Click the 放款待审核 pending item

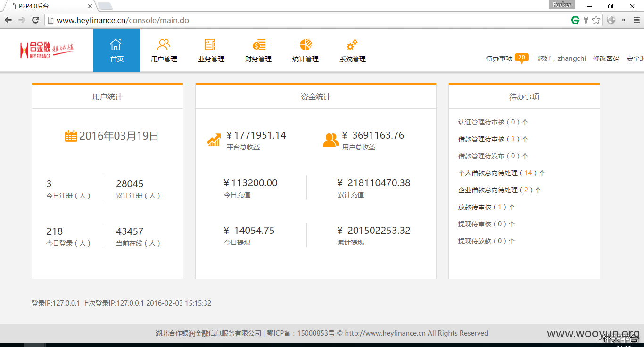487,207
